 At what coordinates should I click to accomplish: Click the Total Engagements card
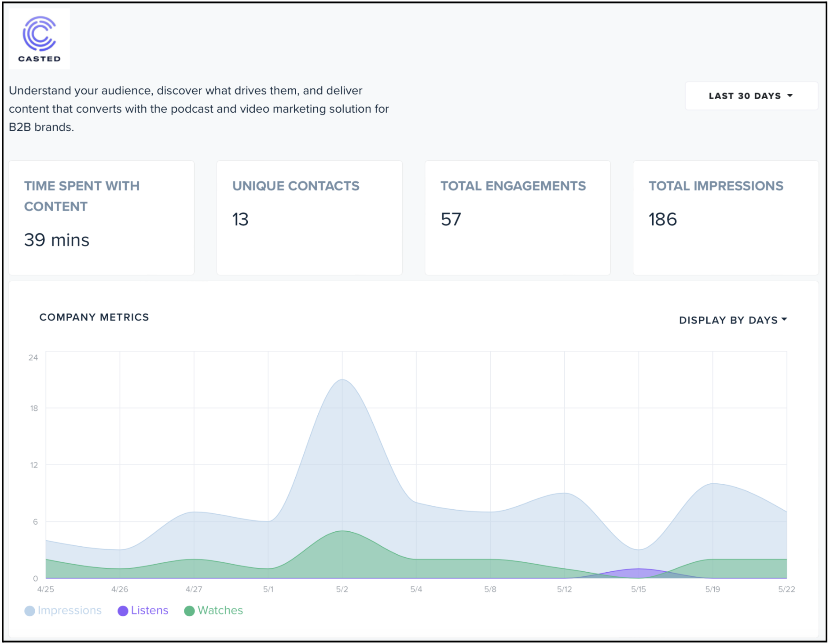click(x=518, y=218)
